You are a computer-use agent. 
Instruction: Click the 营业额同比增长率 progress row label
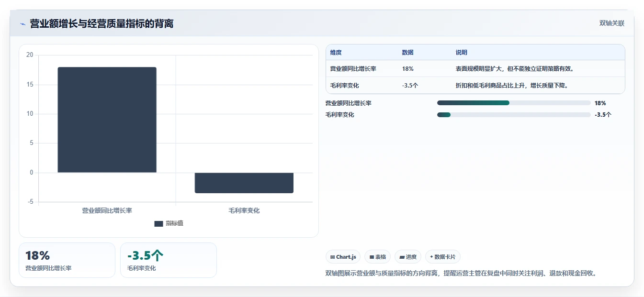click(349, 103)
